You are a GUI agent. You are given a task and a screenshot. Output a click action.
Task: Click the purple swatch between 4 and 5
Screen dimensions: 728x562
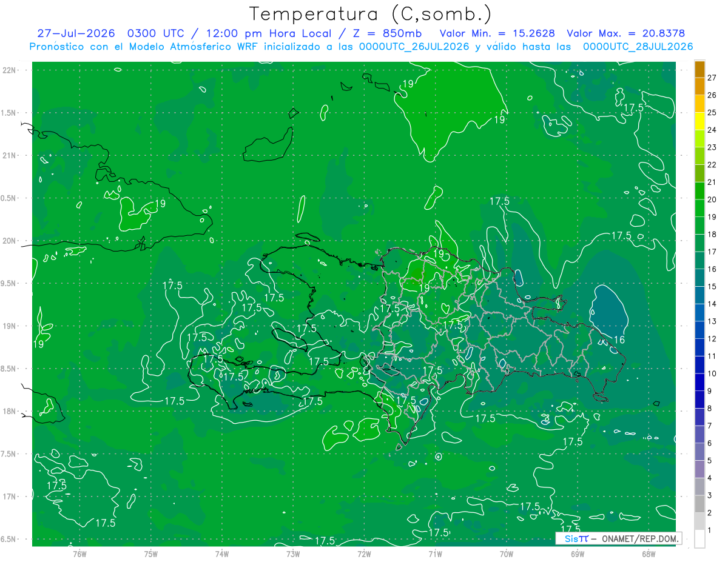pyautogui.click(x=699, y=469)
